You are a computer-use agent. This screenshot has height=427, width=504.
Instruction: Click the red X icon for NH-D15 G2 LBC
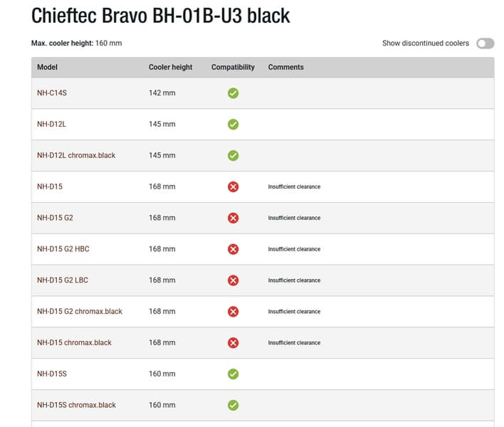click(x=233, y=280)
